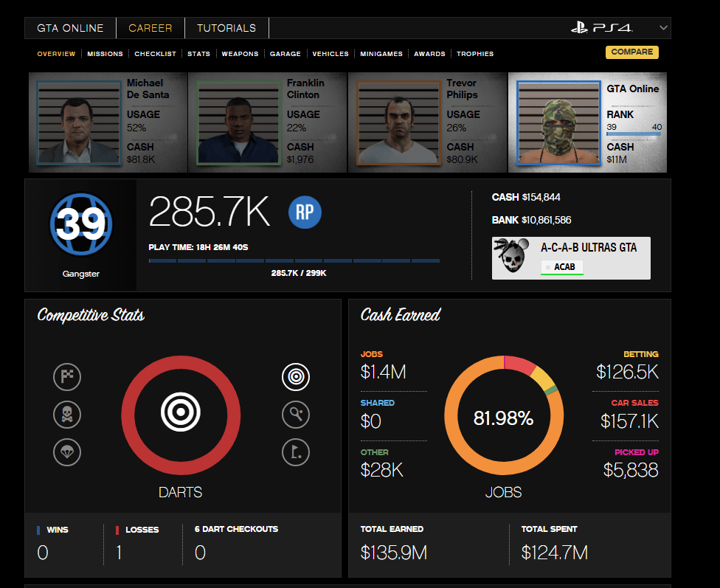Click the yellow COMPARE button

(631, 52)
